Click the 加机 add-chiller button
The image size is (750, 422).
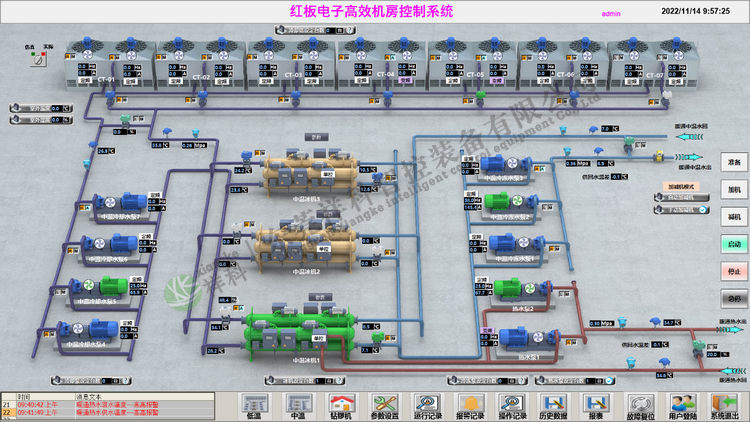click(x=733, y=189)
